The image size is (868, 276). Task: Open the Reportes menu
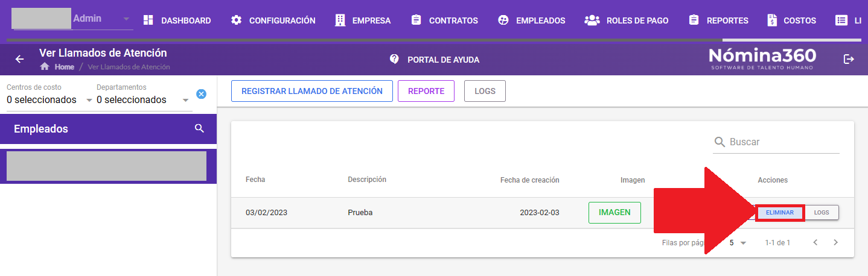point(718,20)
